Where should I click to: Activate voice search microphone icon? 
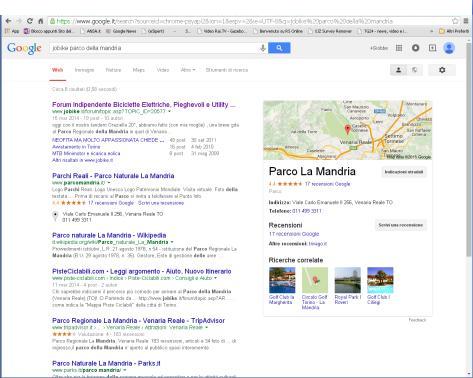(x=263, y=48)
